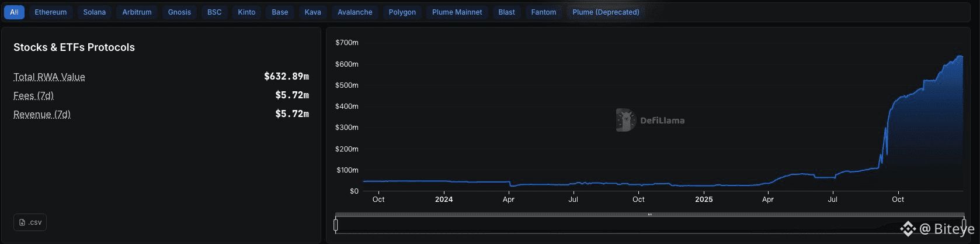Choose the Gnosis chain filter
This screenshot has height=244, width=980.
coord(179,12)
